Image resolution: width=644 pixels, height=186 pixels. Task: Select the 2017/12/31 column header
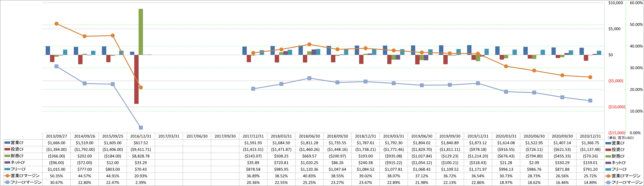click(253, 136)
